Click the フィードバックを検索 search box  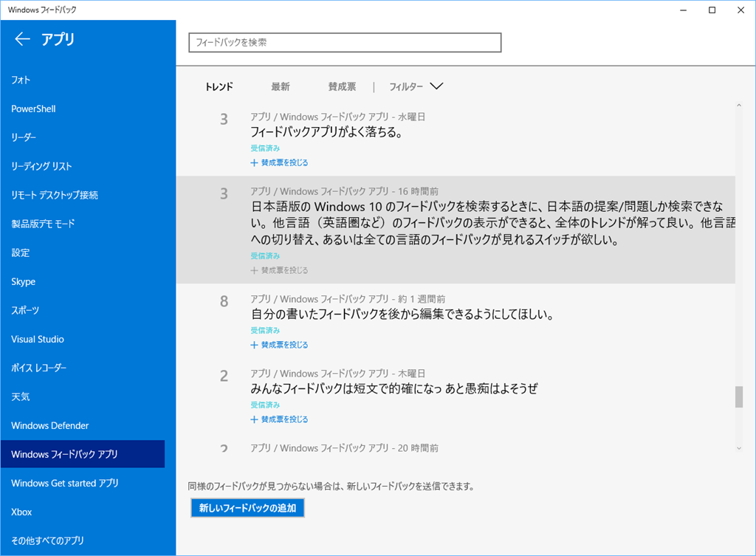tap(345, 43)
